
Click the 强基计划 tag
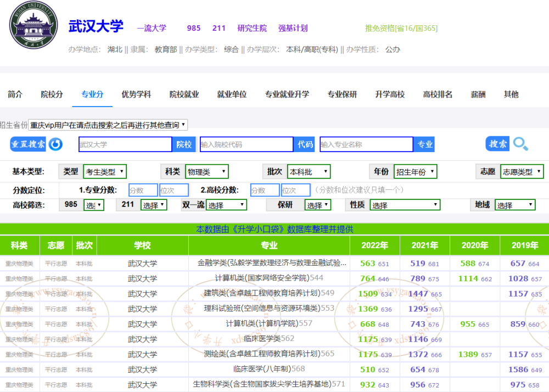click(x=293, y=28)
